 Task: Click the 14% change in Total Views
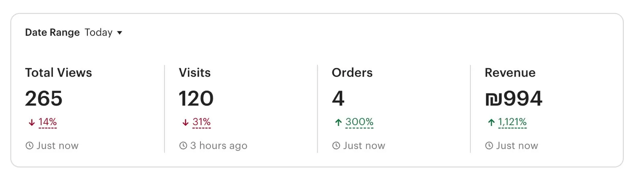click(x=47, y=122)
